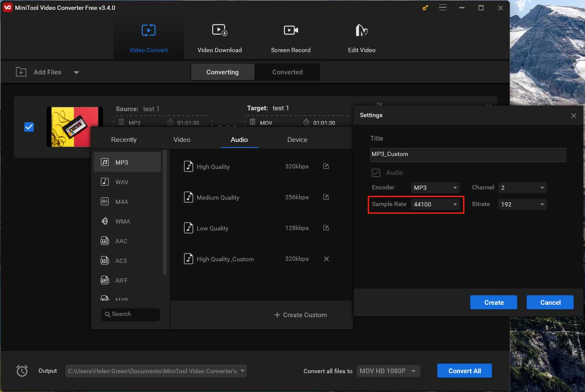Click the Title input field MP3_Custom

pyautogui.click(x=468, y=154)
